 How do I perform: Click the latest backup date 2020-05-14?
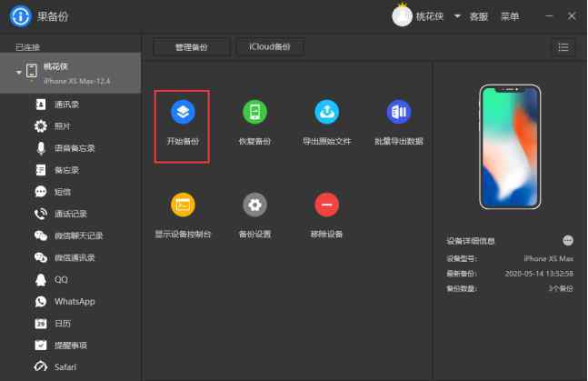(539, 274)
